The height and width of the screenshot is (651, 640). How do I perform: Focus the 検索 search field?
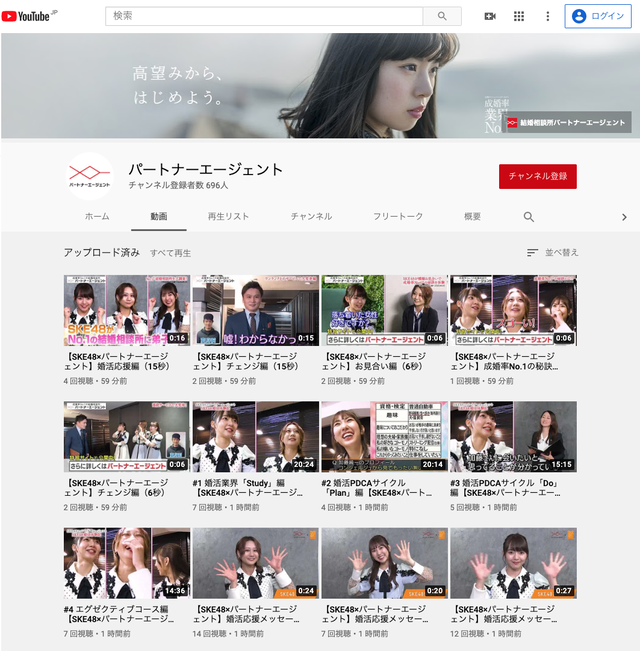pyautogui.click(x=264, y=16)
